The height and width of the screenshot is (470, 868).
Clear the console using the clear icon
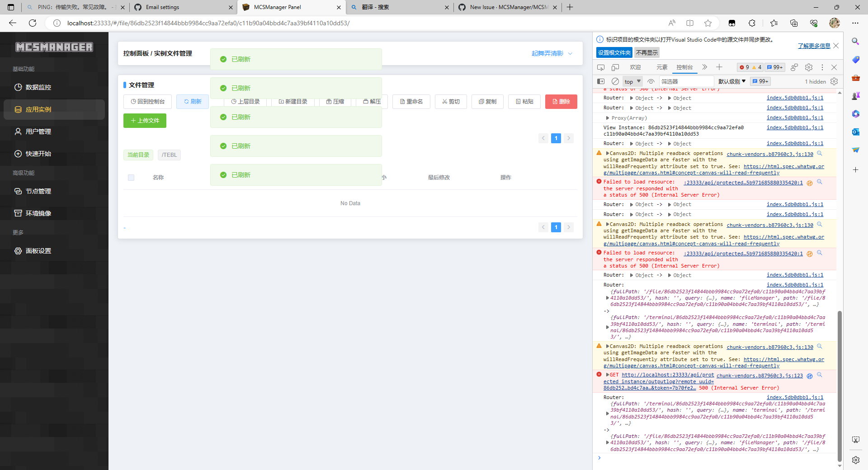[615, 81]
